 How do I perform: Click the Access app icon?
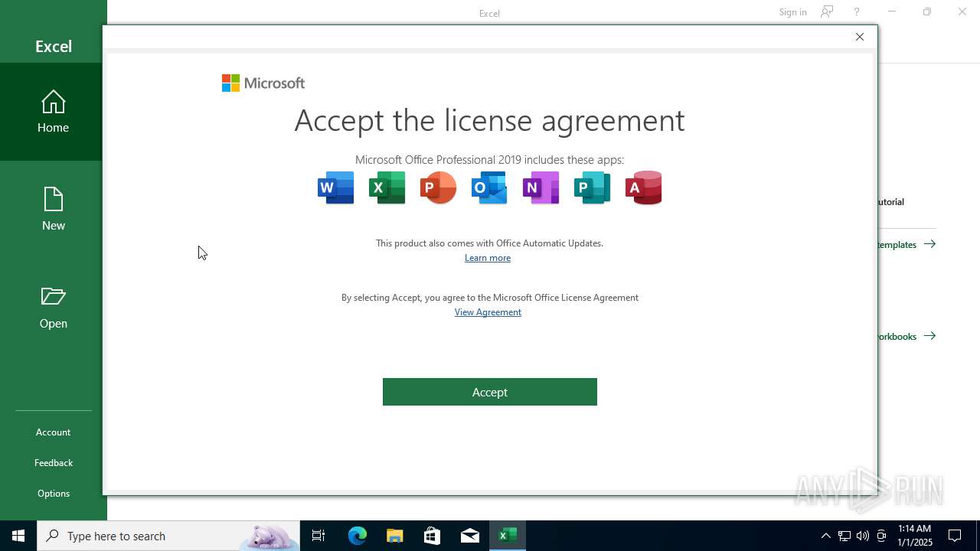point(644,187)
